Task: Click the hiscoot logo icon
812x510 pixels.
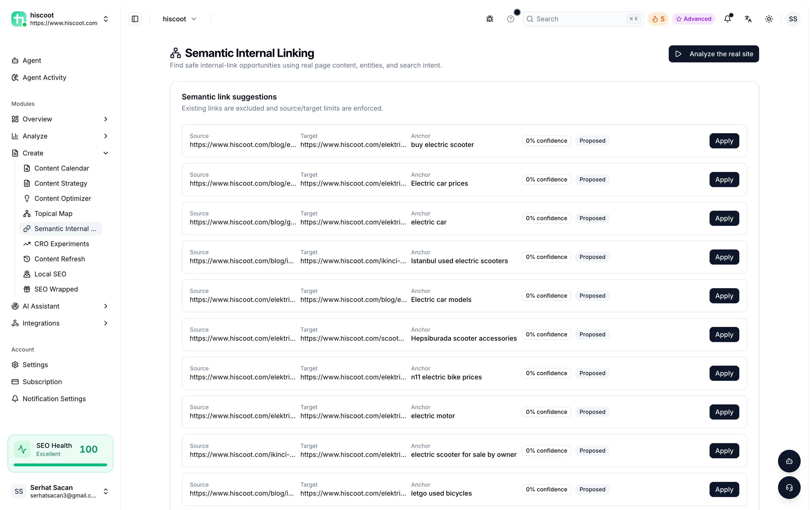Action: [19, 19]
